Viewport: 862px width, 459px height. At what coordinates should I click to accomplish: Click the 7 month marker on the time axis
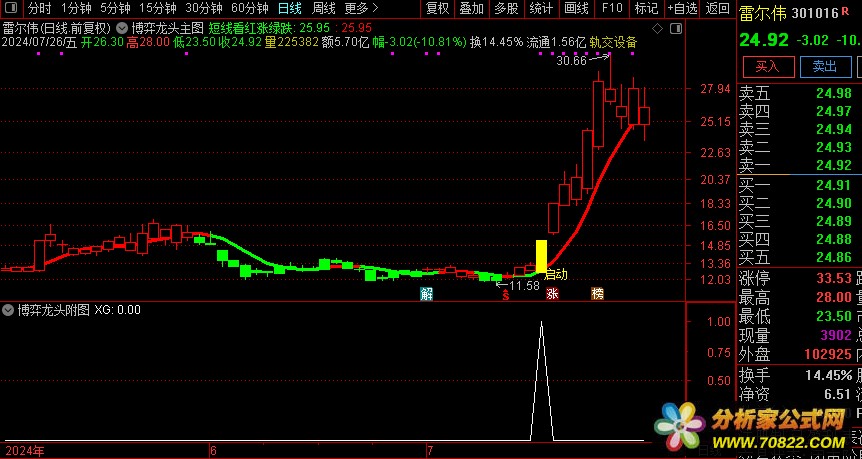tap(430, 451)
